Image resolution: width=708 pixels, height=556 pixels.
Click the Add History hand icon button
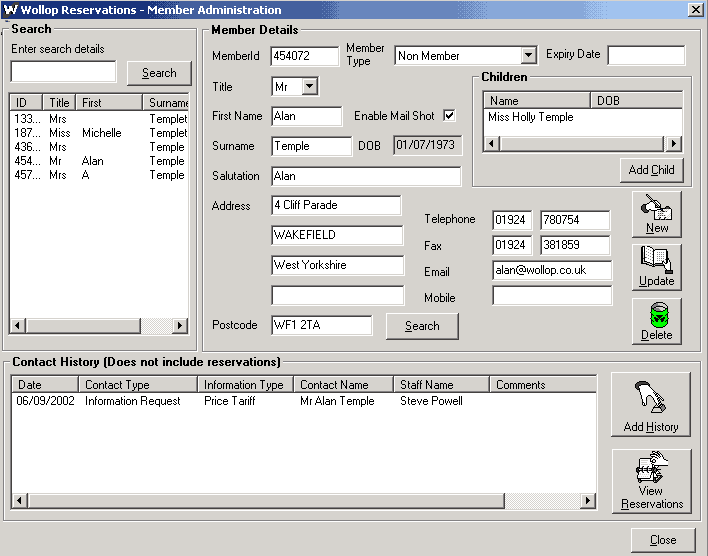[651, 404]
